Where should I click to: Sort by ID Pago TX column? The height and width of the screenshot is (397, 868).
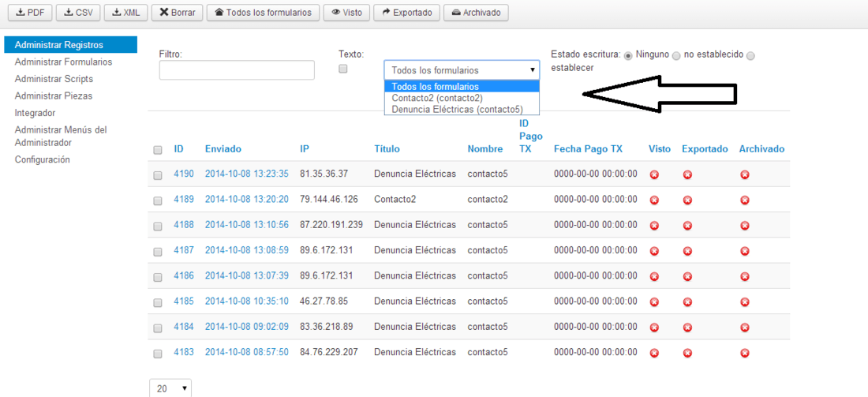point(531,136)
